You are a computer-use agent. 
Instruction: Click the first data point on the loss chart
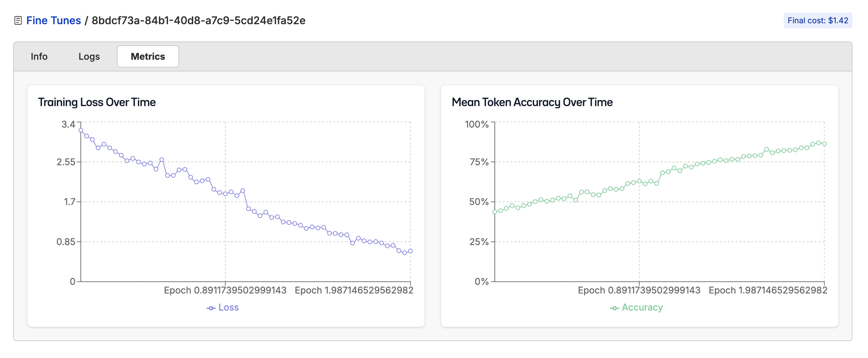(x=81, y=130)
